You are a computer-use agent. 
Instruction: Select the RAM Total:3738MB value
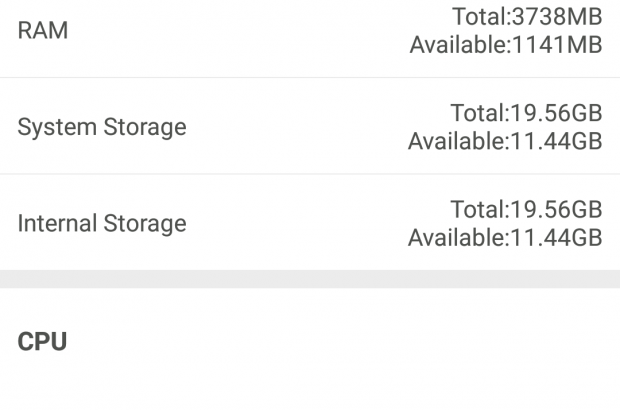point(527,16)
